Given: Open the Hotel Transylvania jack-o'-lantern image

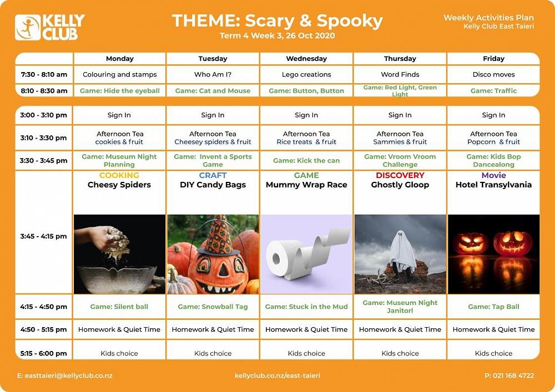Looking at the screenshot, I should [x=493, y=254].
